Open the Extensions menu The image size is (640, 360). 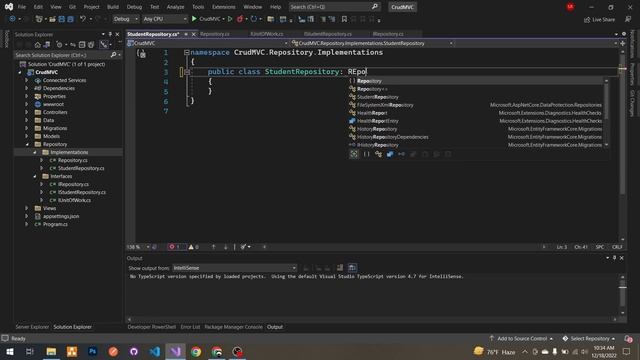point(223,7)
